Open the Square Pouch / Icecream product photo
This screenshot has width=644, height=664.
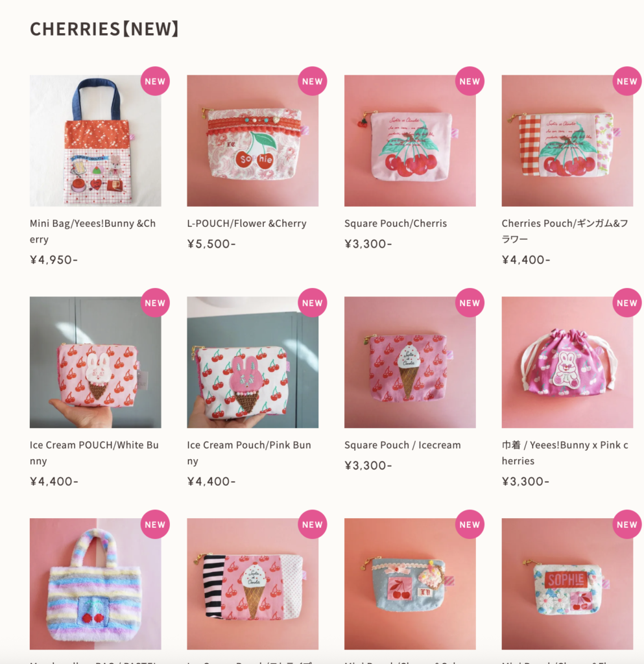410,362
